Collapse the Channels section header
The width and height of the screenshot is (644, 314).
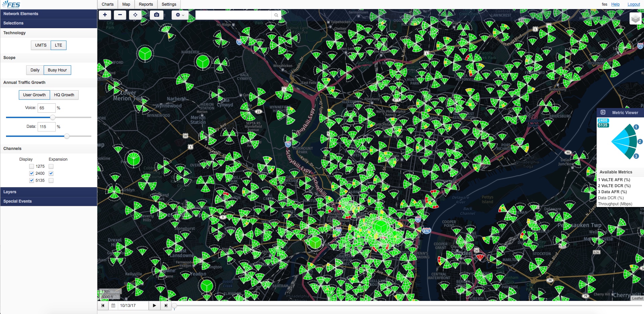[49, 149]
